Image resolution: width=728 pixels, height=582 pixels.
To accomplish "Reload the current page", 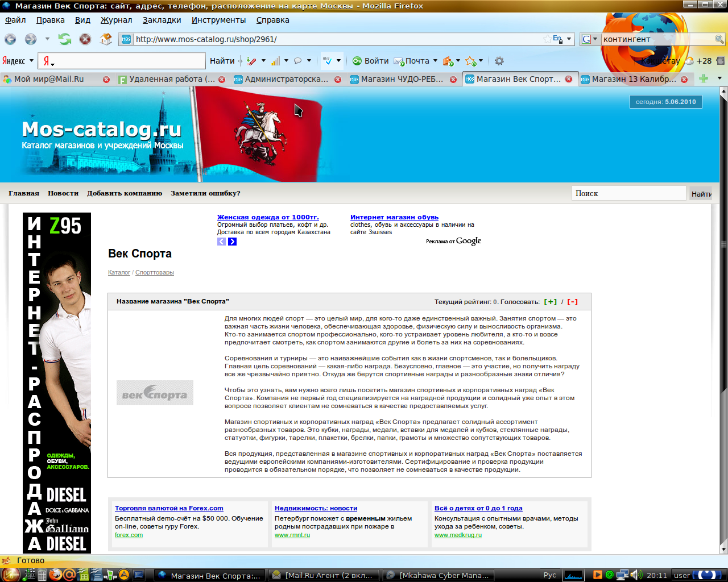I will pos(65,39).
